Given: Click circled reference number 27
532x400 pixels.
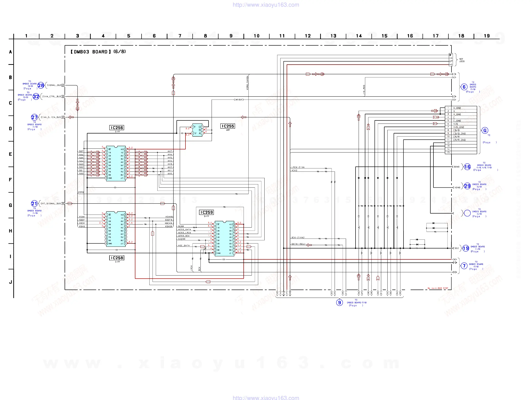Looking at the screenshot, I should (x=34, y=117).
